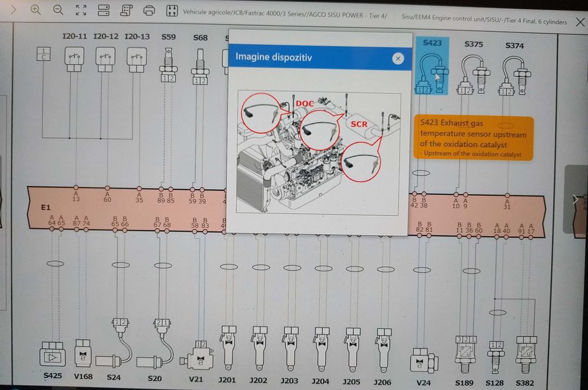Click the engine illustration in popup

[x=318, y=153]
